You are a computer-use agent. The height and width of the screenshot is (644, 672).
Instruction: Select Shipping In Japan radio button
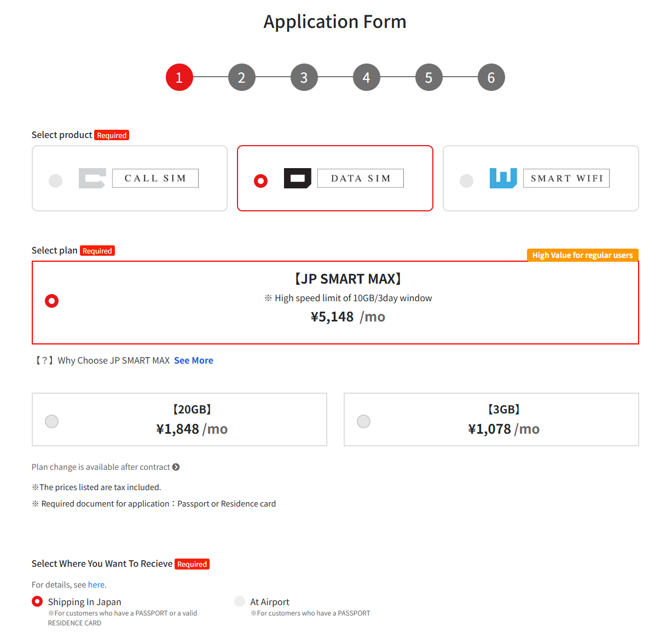pyautogui.click(x=37, y=601)
